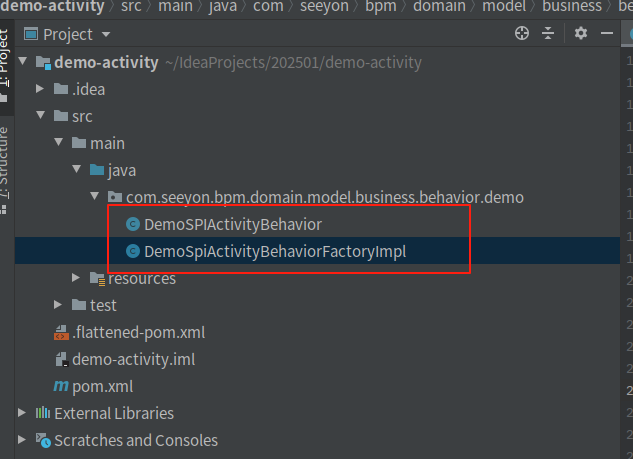633x459 pixels.
Task: Click the Project side tab
Action: tap(5, 62)
